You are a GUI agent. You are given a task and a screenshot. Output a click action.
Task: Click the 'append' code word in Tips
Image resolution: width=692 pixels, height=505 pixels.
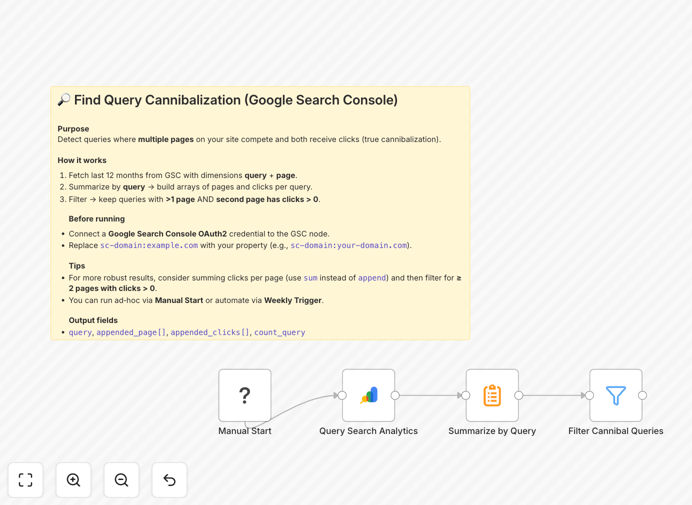[x=372, y=278]
